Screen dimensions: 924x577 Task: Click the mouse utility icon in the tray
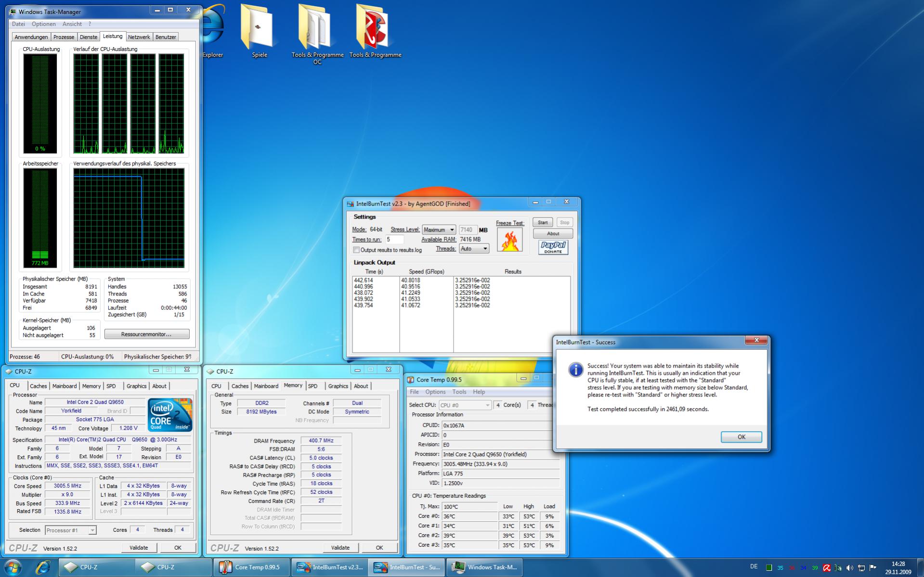pyautogui.click(x=838, y=568)
